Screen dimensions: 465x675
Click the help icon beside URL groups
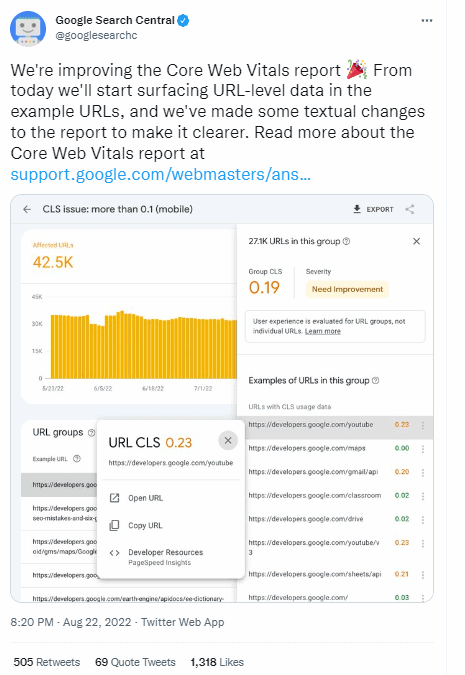tap(91, 433)
